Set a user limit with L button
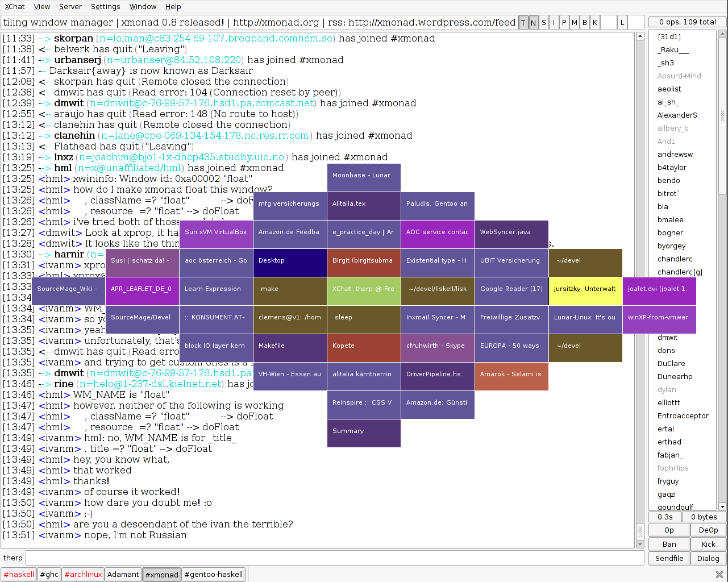The image size is (728, 582). [622, 22]
